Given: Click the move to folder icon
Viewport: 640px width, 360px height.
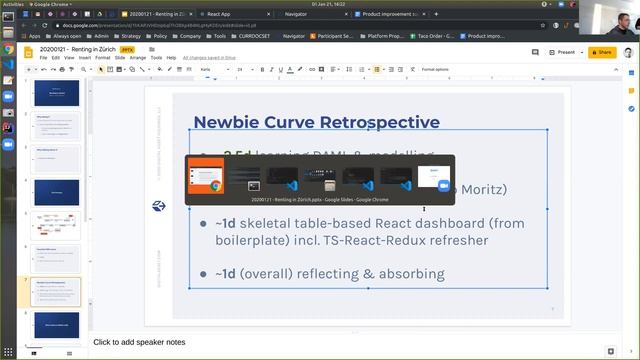Looking at the screenshot, I should click(x=152, y=49).
